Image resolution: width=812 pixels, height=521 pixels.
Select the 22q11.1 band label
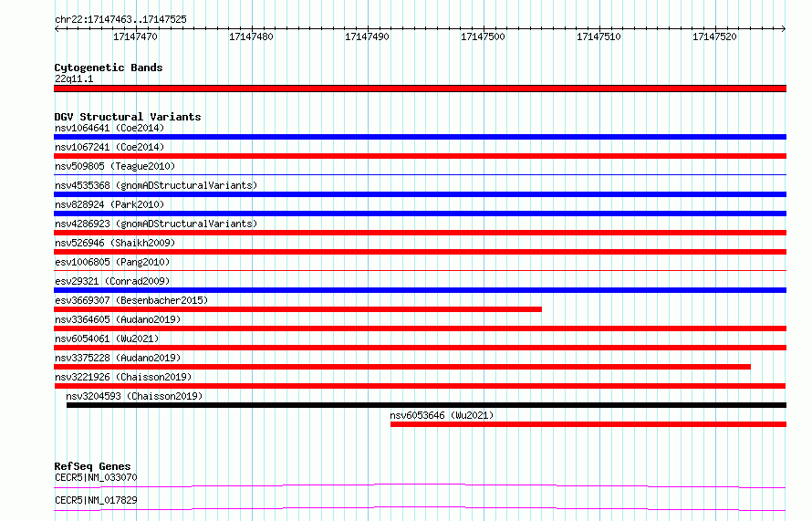74,78
